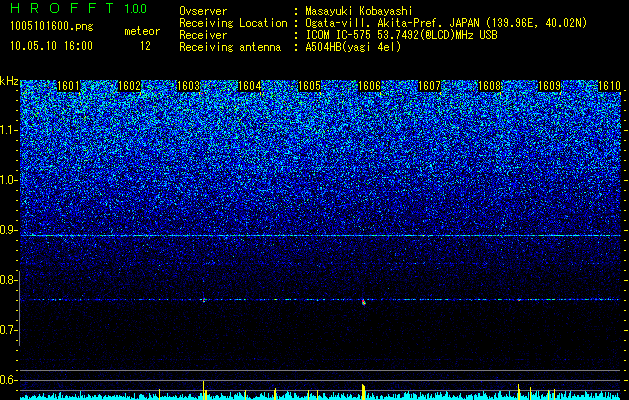This screenshot has height=400, width=629.
Task: Click the 1605 time marker
Action: tap(310, 86)
